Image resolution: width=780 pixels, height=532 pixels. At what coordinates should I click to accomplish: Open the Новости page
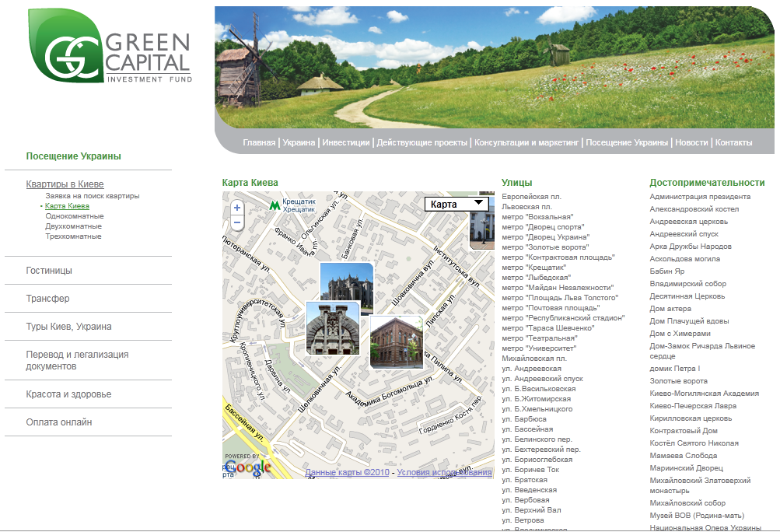click(692, 142)
